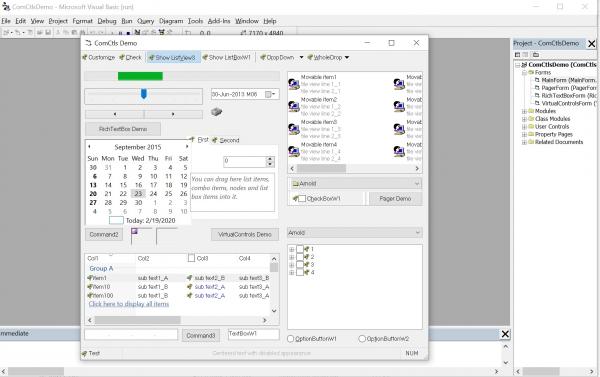Check tree node 2 checkbox
Viewport: 600px width, 377px height.
(x=300, y=257)
